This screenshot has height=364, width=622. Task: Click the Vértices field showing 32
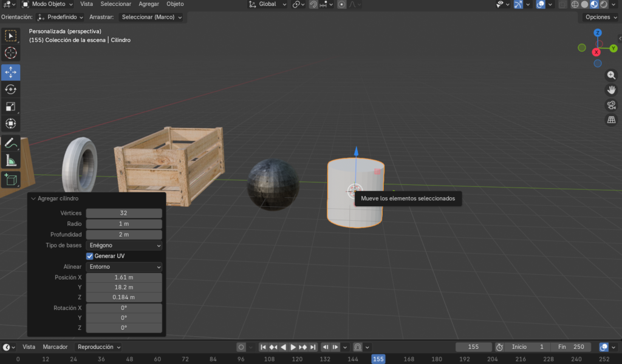click(x=124, y=213)
